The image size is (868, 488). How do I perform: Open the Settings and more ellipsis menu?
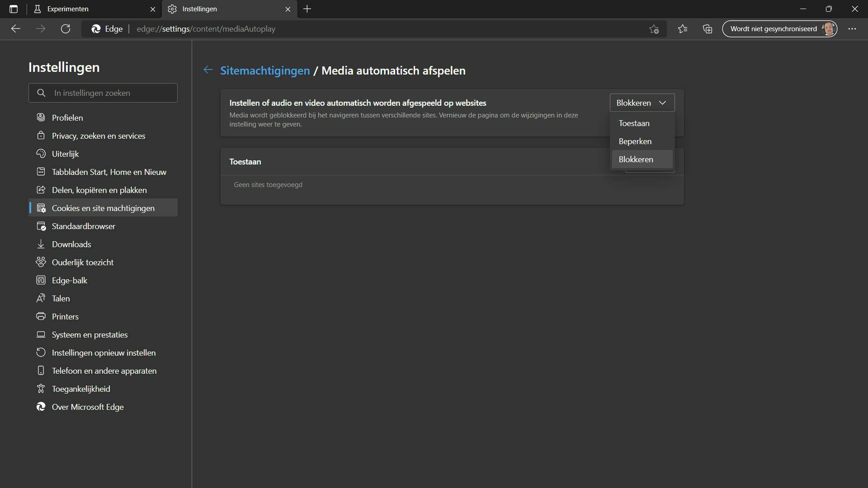[852, 29]
